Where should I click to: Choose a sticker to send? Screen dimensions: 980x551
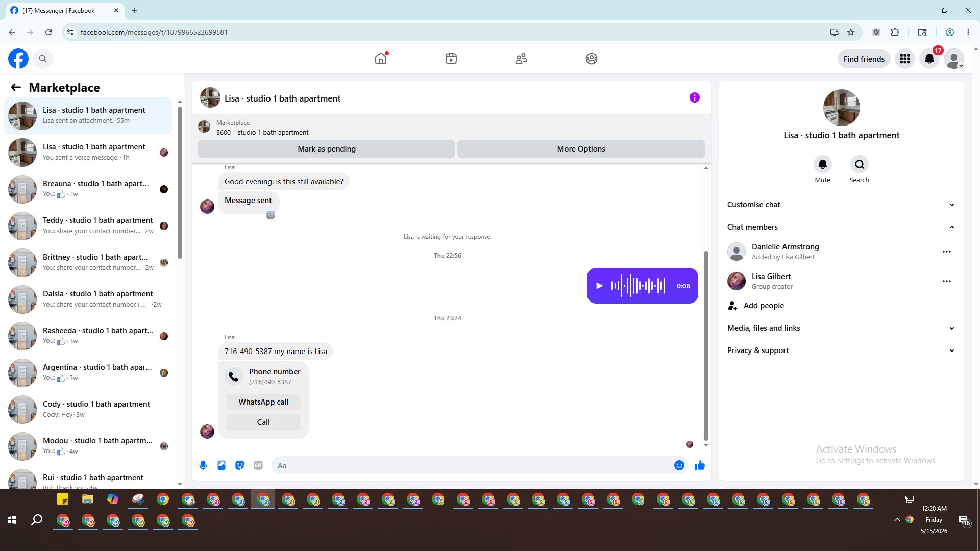240,465
